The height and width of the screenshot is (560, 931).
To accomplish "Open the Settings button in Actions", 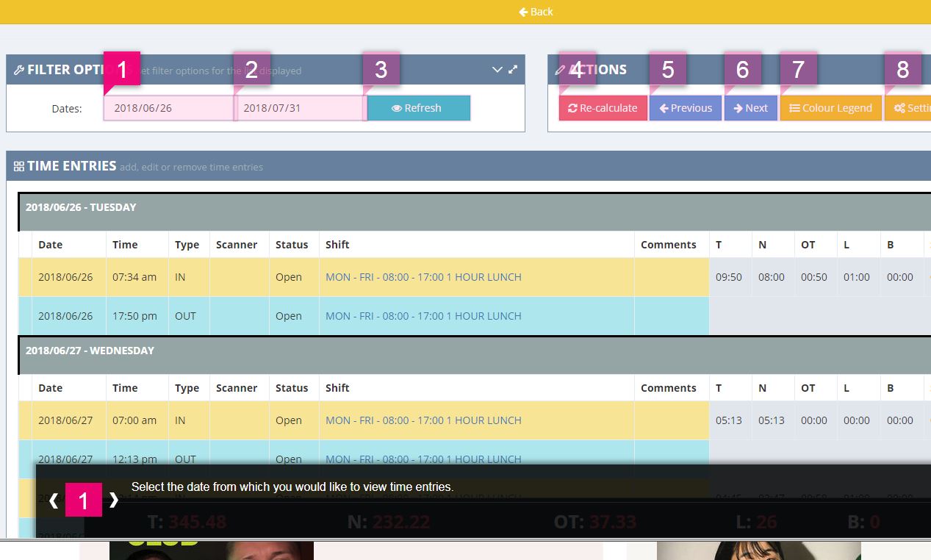I will (910, 108).
